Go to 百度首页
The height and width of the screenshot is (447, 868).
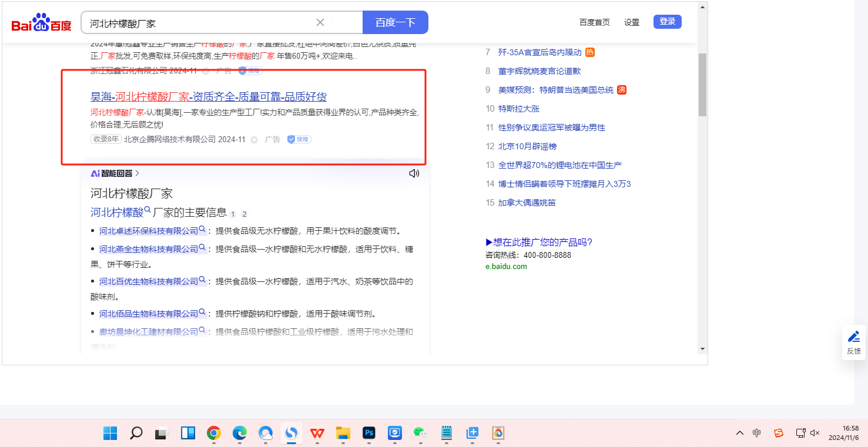pyautogui.click(x=594, y=22)
